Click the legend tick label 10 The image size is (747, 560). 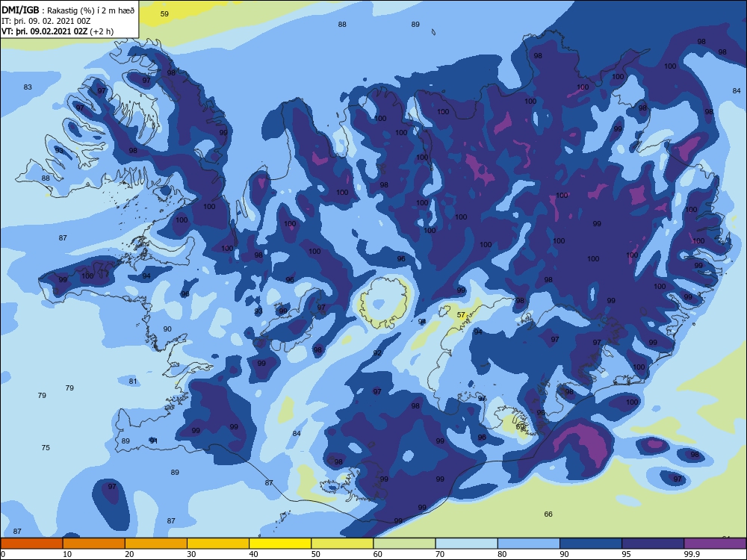67,554
